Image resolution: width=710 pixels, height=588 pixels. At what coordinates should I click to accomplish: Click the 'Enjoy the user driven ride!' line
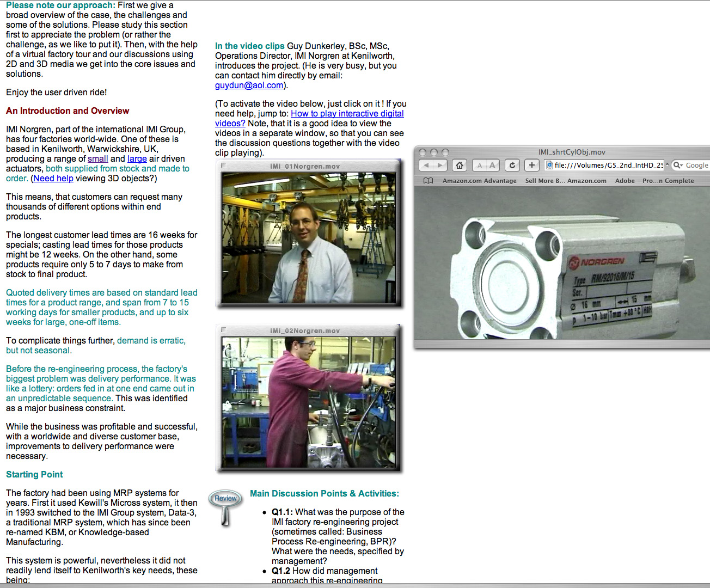click(x=57, y=92)
